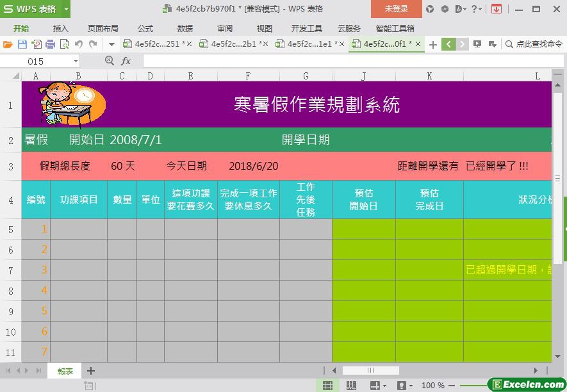Click the print preview icon
This screenshot has width=567, height=392.
click(64, 44)
